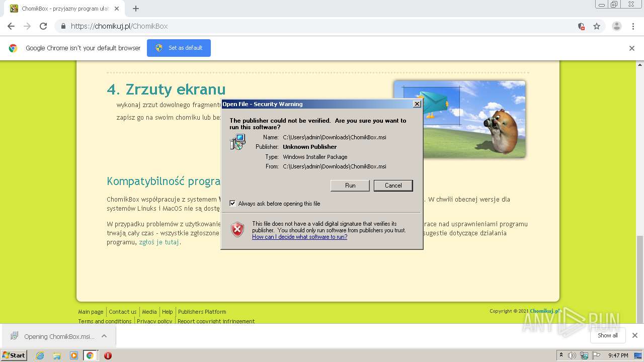Open Privacy policy link

(154, 321)
